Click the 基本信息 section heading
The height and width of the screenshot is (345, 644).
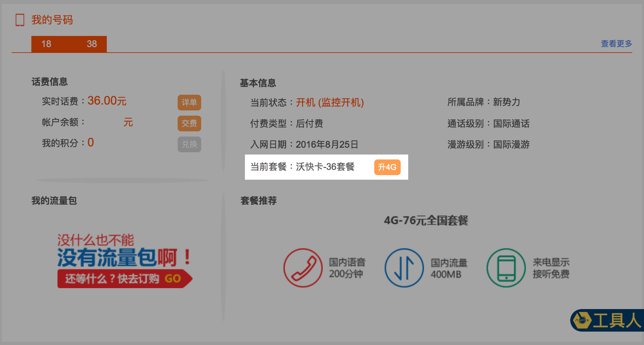click(258, 83)
